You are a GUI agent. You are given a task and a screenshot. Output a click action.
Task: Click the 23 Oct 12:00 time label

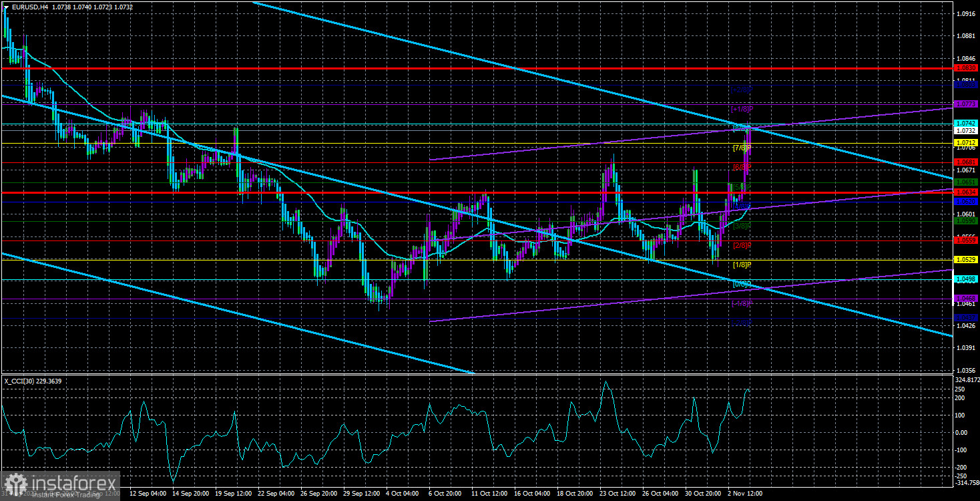[x=618, y=494]
